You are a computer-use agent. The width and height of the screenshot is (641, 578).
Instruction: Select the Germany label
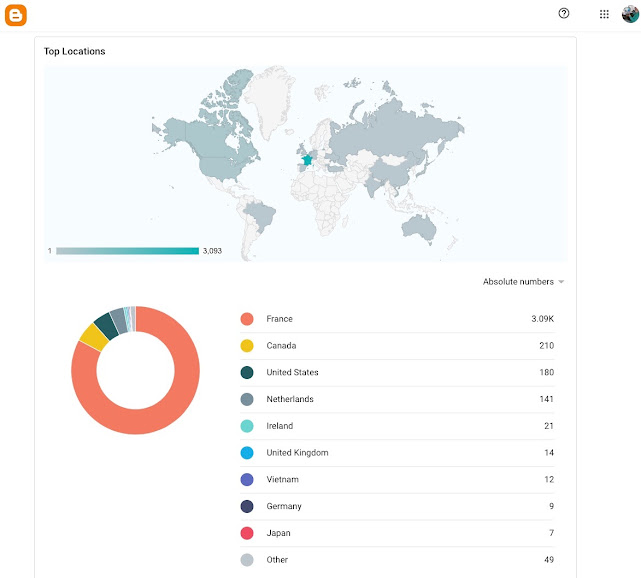284,506
